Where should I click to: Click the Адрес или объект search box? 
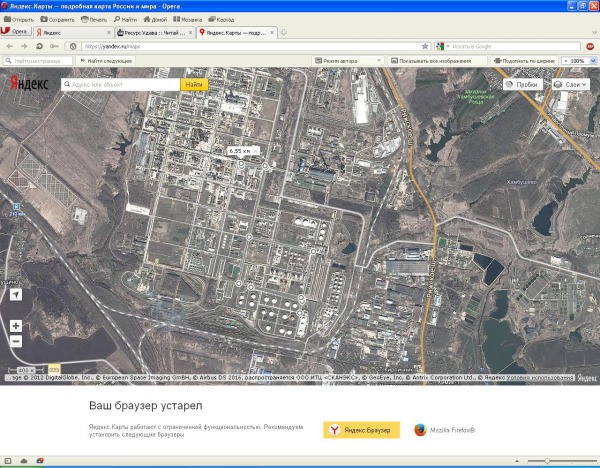121,85
